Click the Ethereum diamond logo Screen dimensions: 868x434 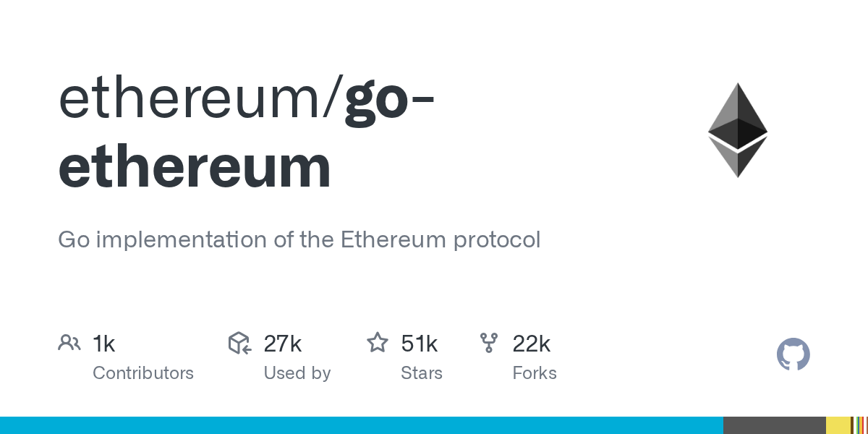[x=737, y=130]
